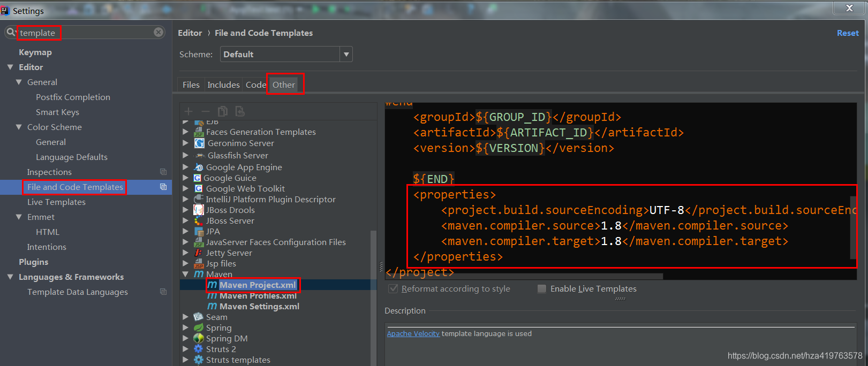Open Plugins settings page

(34, 262)
